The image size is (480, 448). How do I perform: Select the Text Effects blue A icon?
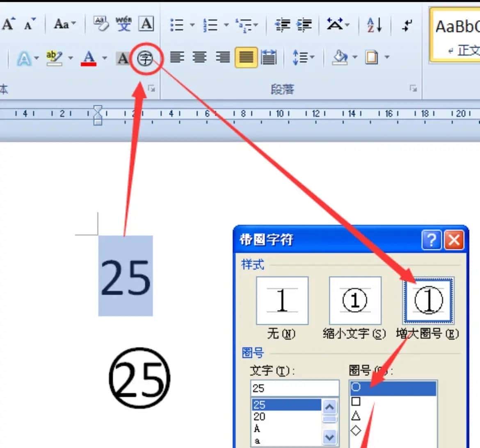coord(25,57)
